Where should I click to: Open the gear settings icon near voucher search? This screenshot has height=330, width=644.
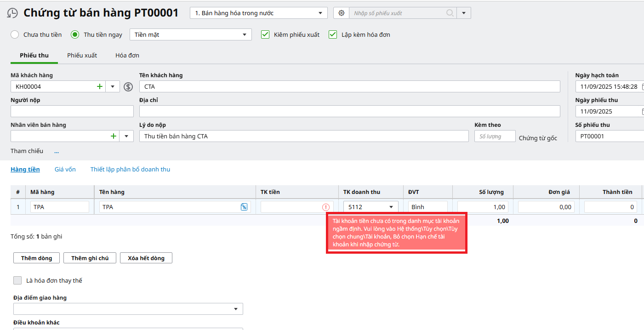coord(341,13)
